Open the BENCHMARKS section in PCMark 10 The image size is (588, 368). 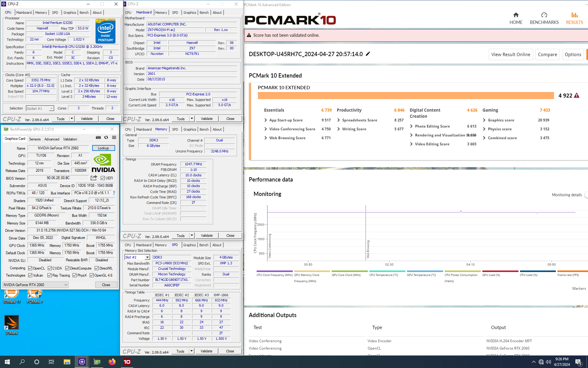pos(544,18)
